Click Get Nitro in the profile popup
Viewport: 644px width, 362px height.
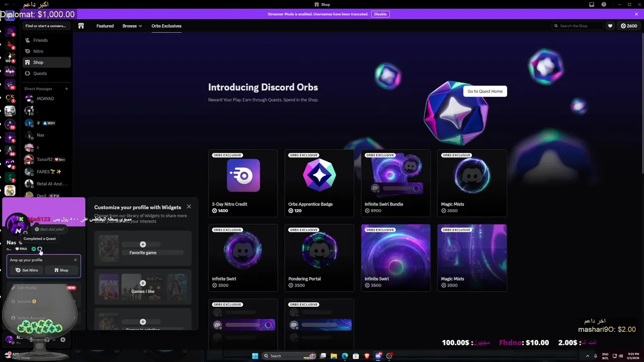click(27, 270)
